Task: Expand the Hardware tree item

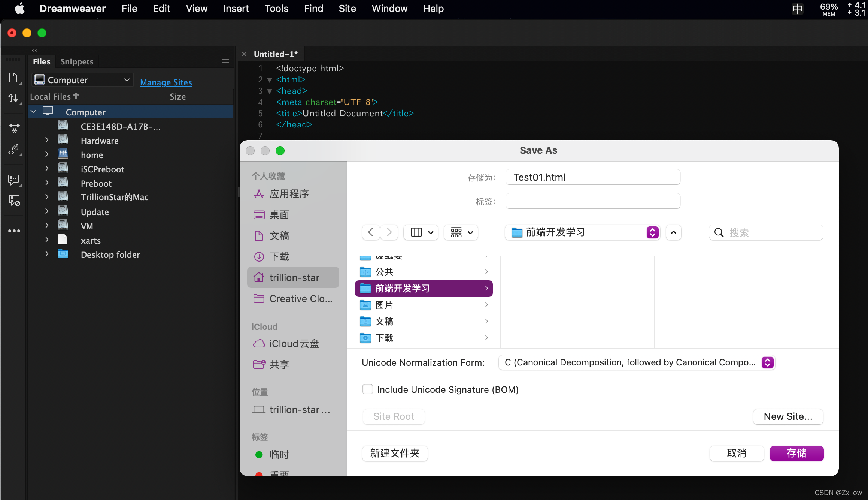Action: pyautogui.click(x=47, y=141)
